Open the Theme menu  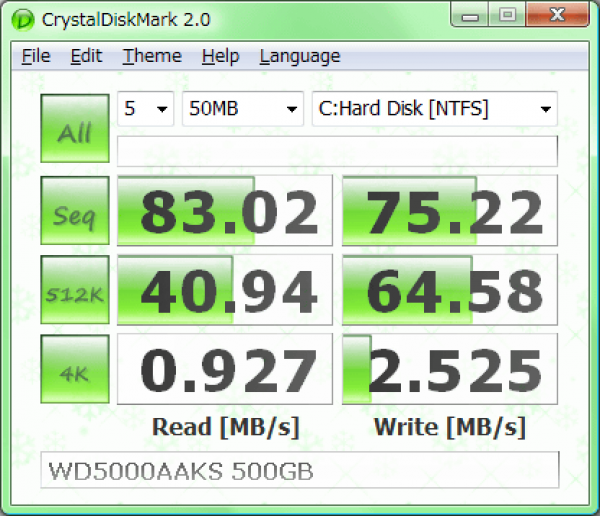[152, 56]
